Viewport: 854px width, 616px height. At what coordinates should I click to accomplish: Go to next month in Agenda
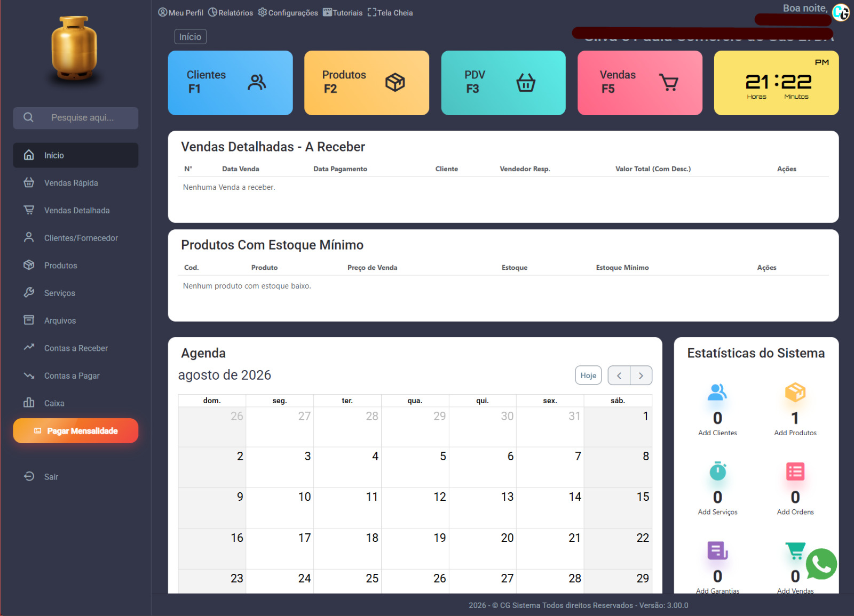[641, 375]
